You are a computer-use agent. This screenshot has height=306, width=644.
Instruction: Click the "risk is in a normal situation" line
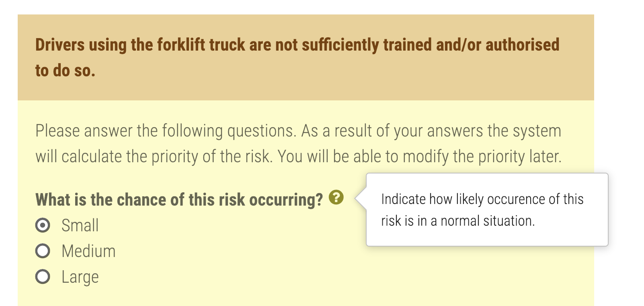[458, 220]
